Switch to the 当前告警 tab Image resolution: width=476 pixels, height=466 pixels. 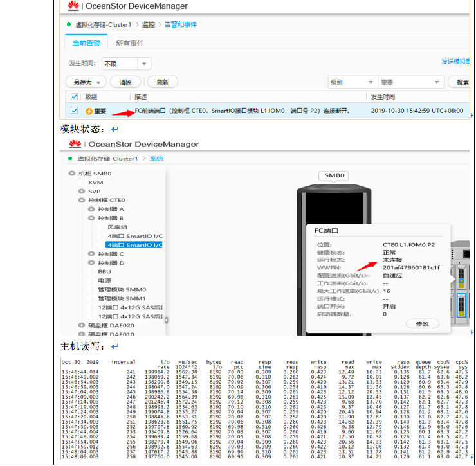(86, 43)
